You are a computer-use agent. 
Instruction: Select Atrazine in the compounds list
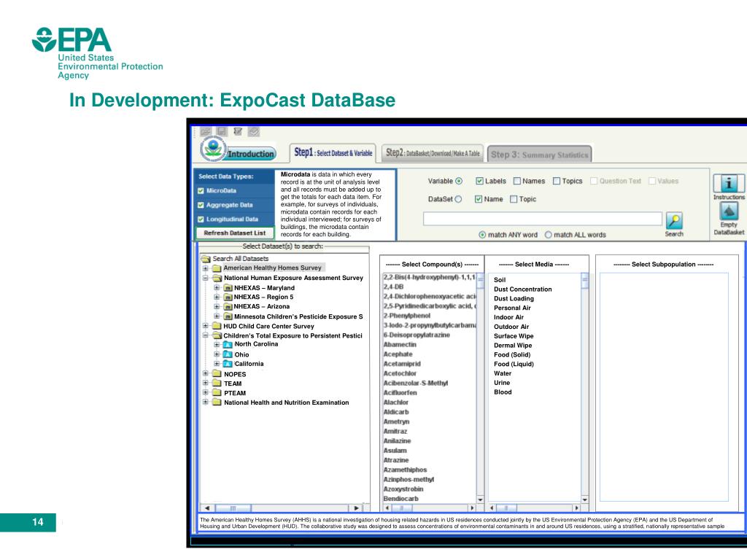click(x=396, y=460)
